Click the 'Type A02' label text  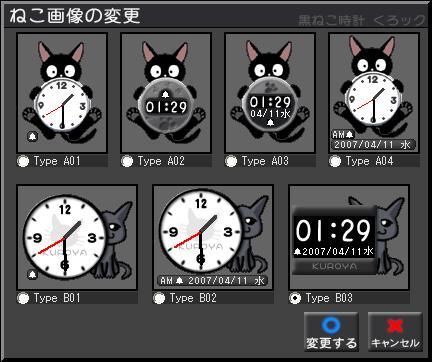point(161,161)
